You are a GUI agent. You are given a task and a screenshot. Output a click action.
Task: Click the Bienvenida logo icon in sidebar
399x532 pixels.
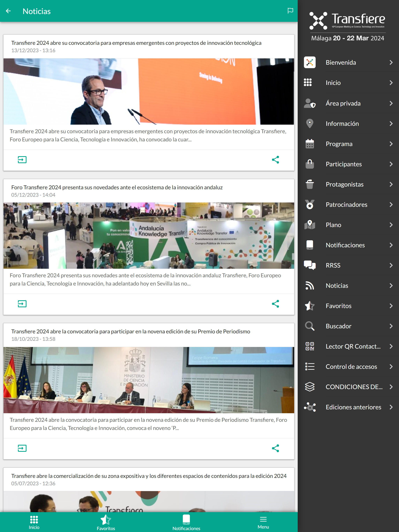click(310, 63)
